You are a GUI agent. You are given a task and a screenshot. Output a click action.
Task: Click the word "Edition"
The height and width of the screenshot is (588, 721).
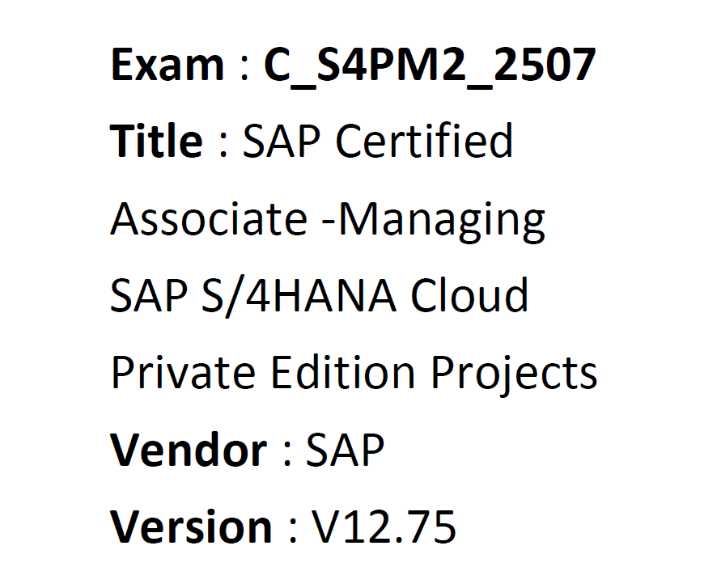342,371
